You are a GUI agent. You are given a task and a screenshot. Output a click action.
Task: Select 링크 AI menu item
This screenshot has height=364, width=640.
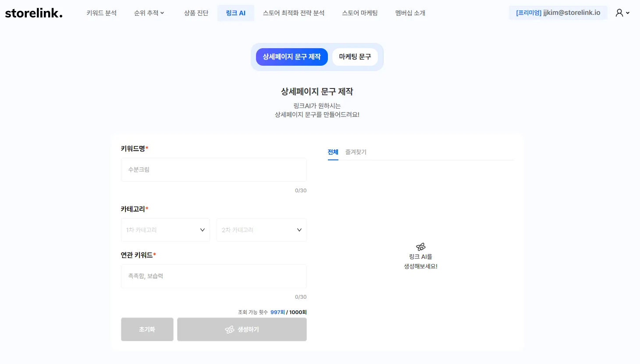(236, 13)
